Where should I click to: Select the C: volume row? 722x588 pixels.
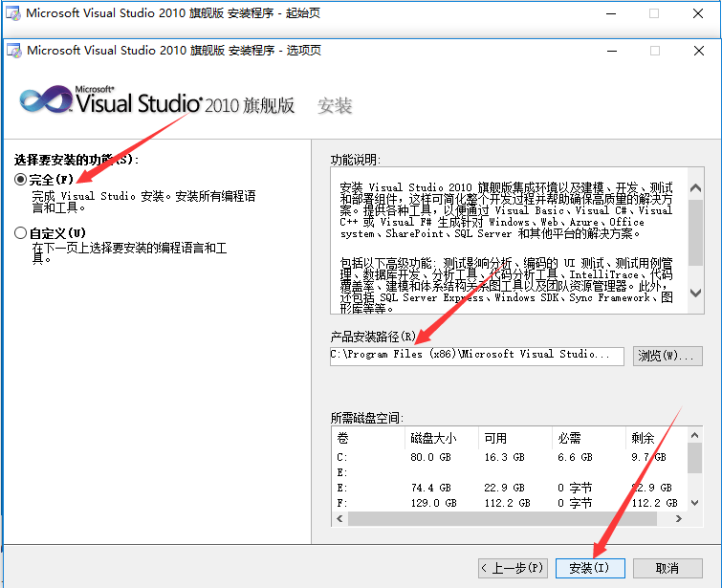[x=510, y=457]
